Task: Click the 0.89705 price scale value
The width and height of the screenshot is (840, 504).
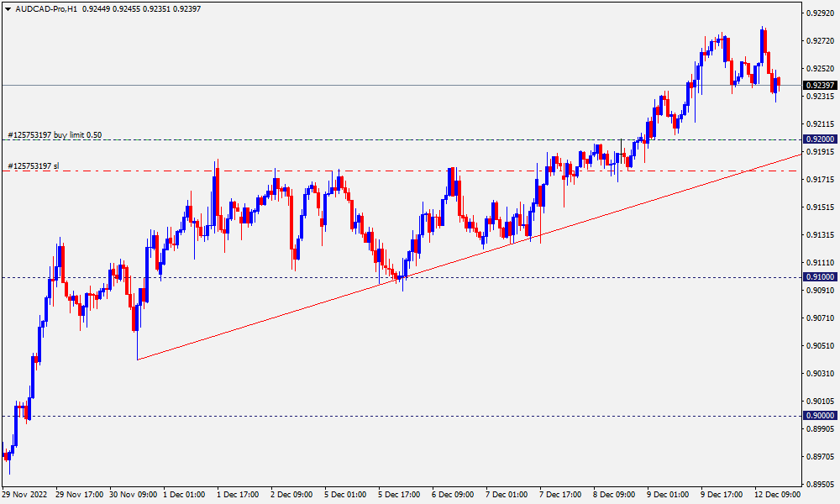Action: tap(820, 457)
